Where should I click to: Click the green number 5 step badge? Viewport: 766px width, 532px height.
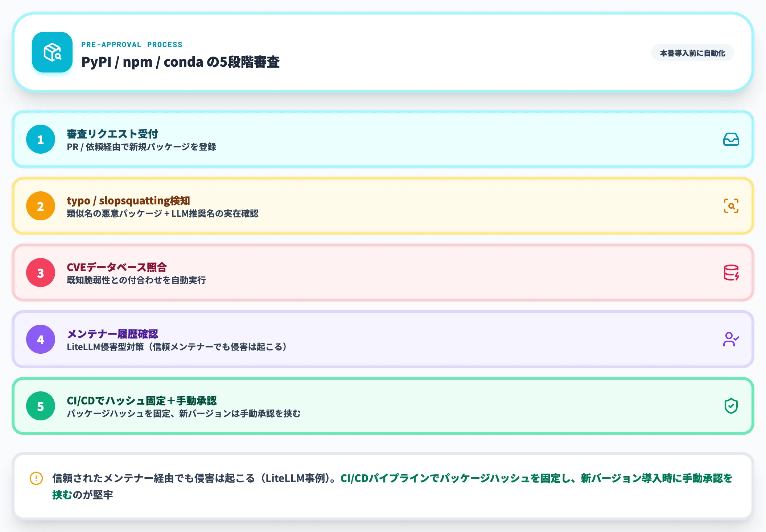point(41,406)
